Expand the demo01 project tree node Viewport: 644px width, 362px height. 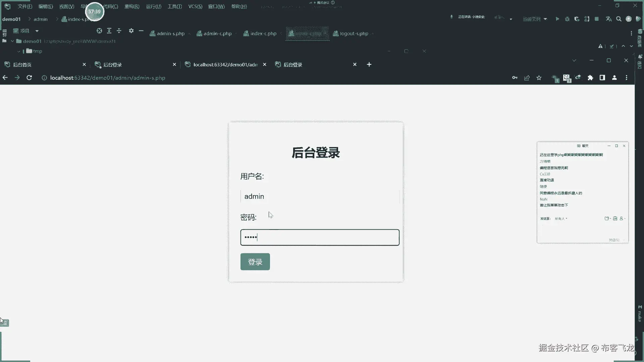coord(12,41)
